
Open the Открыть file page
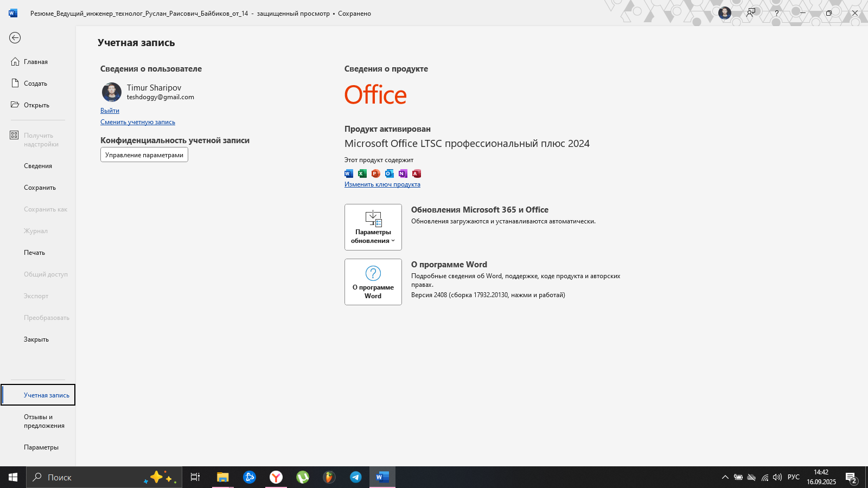[x=38, y=105]
